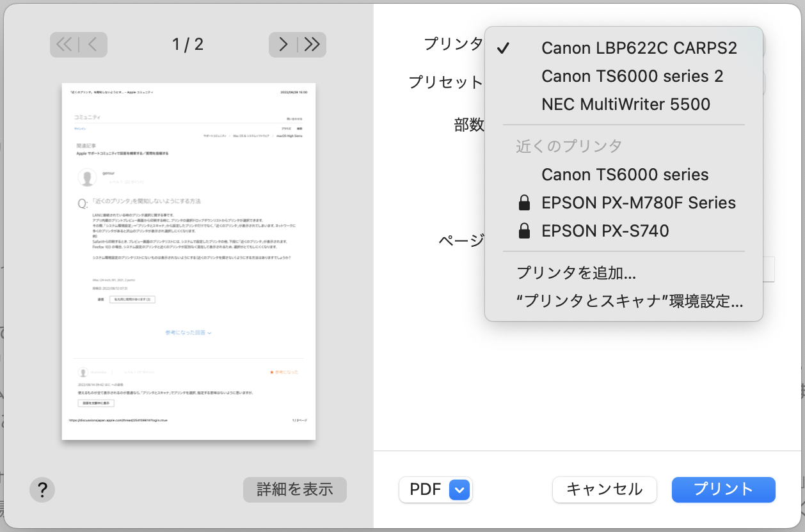Click the 詳細を表示 button

[295, 490]
